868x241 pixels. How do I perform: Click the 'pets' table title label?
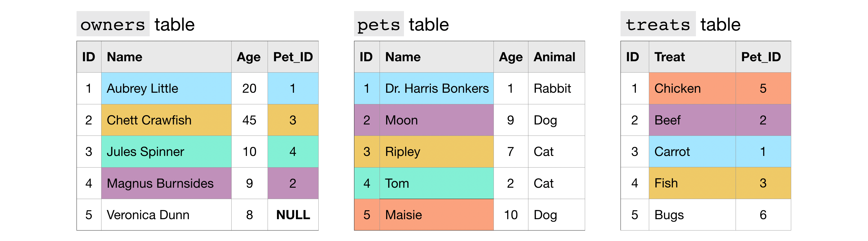(378, 25)
